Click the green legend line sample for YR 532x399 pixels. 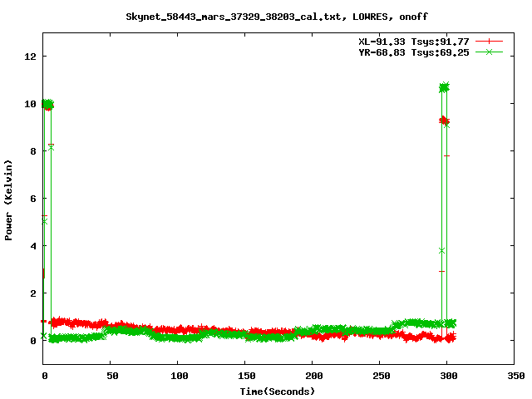click(489, 52)
